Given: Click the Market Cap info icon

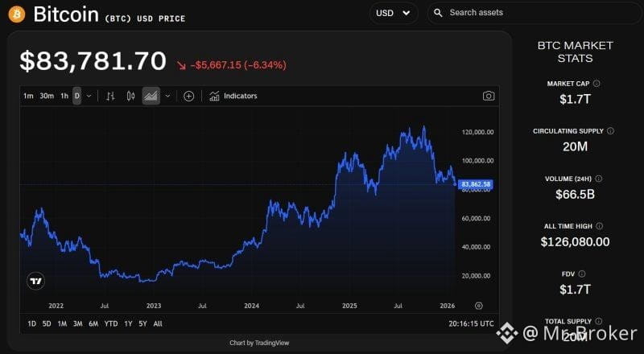Looking at the screenshot, I should pos(597,84).
